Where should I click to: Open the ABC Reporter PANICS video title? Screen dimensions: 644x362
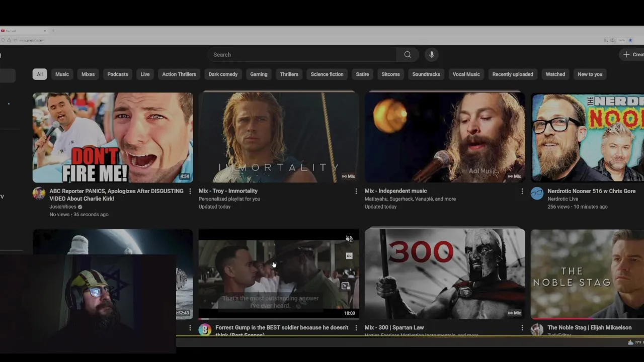click(116, 195)
